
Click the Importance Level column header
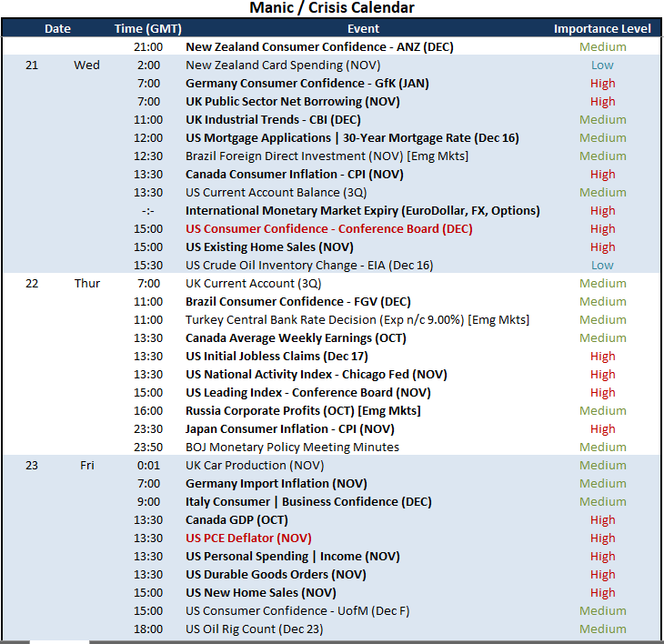602,29
